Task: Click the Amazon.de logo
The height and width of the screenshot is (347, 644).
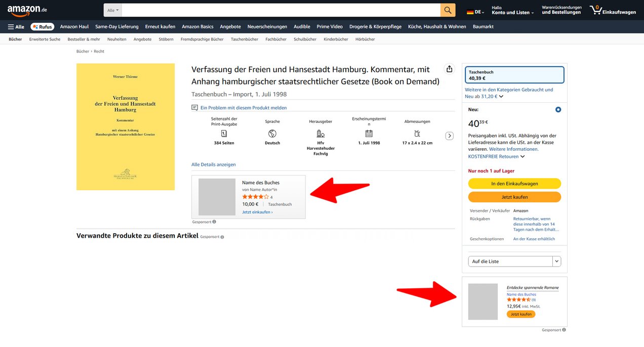Action: coord(27,10)
